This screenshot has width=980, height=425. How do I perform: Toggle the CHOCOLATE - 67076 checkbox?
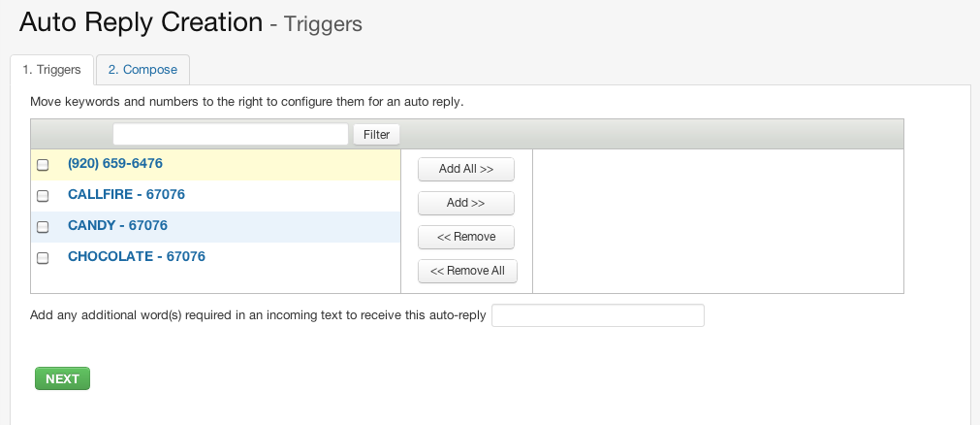tap(43, 258)
